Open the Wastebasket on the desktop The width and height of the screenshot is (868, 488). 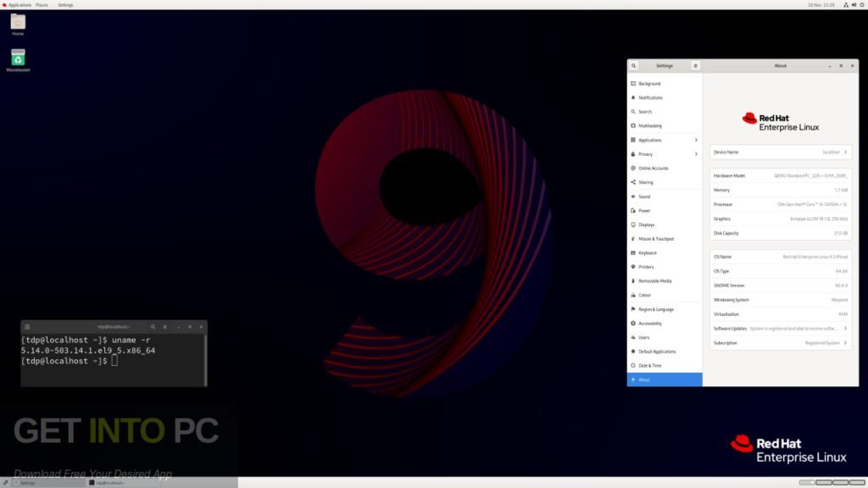18,58
